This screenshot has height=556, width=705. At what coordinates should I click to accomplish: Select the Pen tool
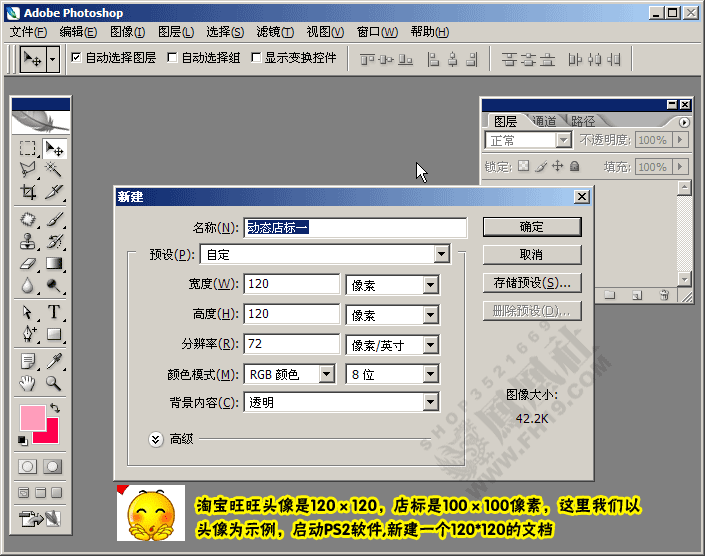(28, 334)
